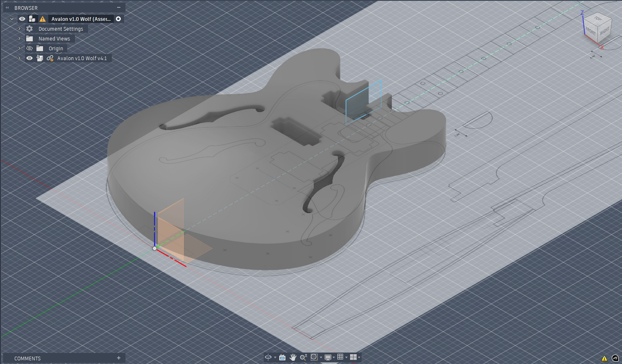
Task: Collapse the Browser panel using double arrows
Action: 7,8
